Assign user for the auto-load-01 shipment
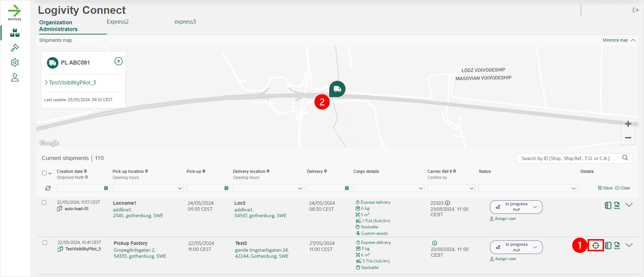Image resolution: width=644 pixels, height=277 pixels. [x=503, y=218]
